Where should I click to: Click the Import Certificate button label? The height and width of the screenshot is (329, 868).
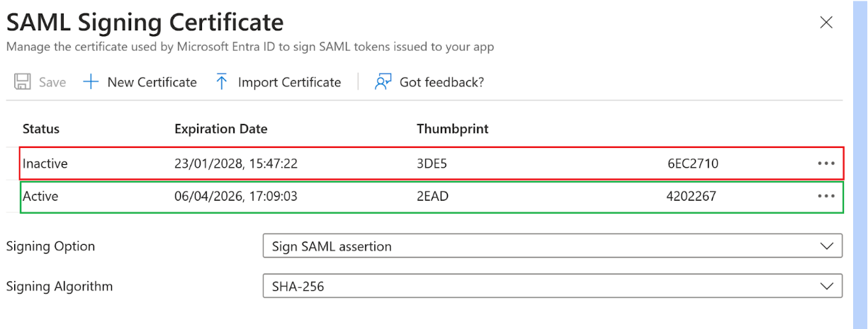pyautogui.click(x=289, y=82)
